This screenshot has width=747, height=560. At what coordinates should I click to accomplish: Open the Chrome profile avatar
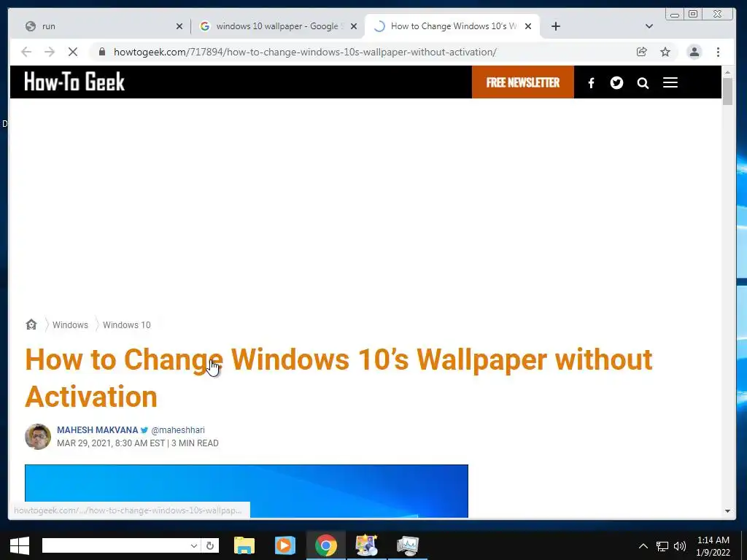(694, 52)
